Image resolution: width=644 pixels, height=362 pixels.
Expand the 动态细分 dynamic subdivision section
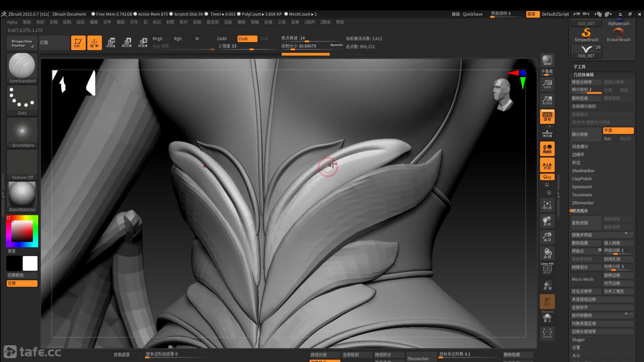[x=580, y=146]
